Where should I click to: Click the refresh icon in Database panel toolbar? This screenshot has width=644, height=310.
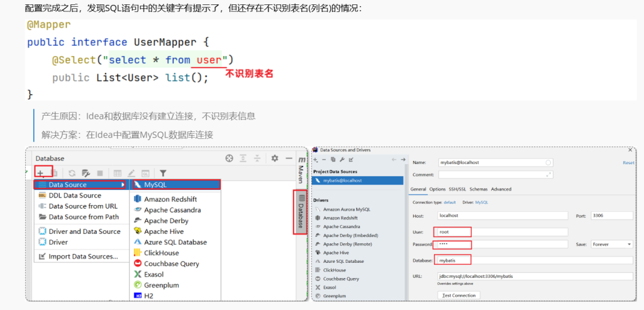[x=72, y=173]
